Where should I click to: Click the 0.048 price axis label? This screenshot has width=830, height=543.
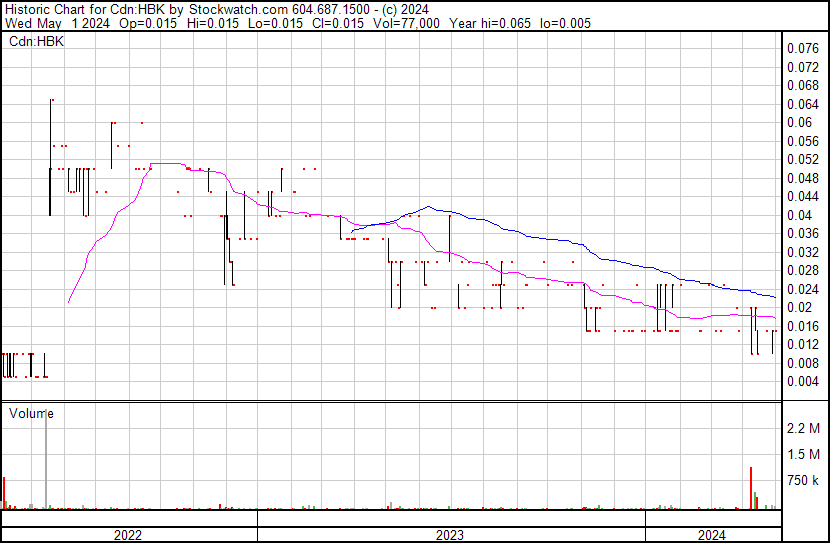click(803, 178)
